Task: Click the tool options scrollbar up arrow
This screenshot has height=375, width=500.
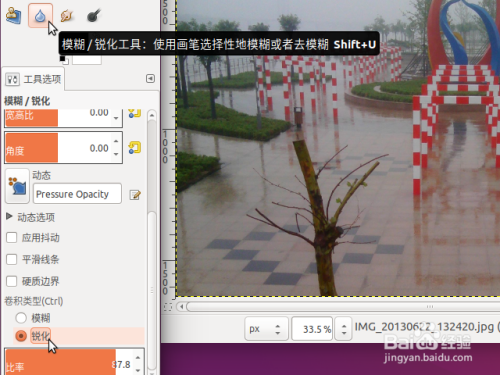Action: [x=152, y=115]
